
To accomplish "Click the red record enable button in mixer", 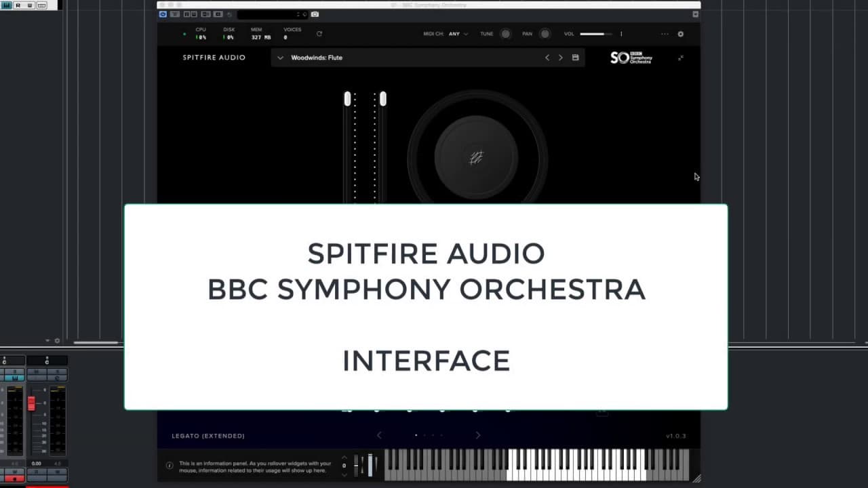I will (x=14, y=479).
